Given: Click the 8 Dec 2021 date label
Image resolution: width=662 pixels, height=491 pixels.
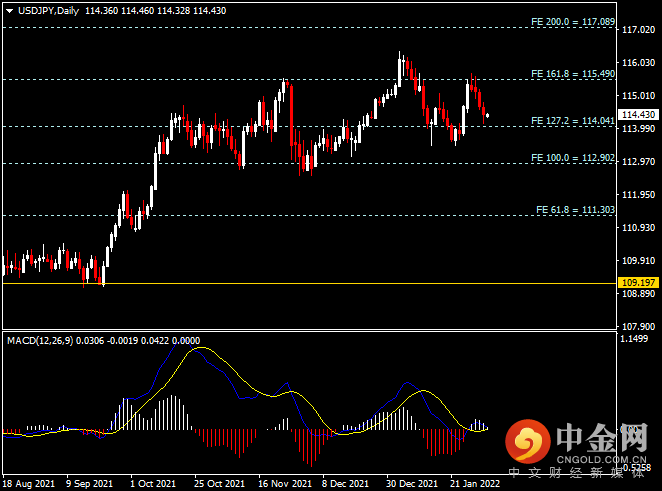Looking at the screenshot, I should pos(345,484).
